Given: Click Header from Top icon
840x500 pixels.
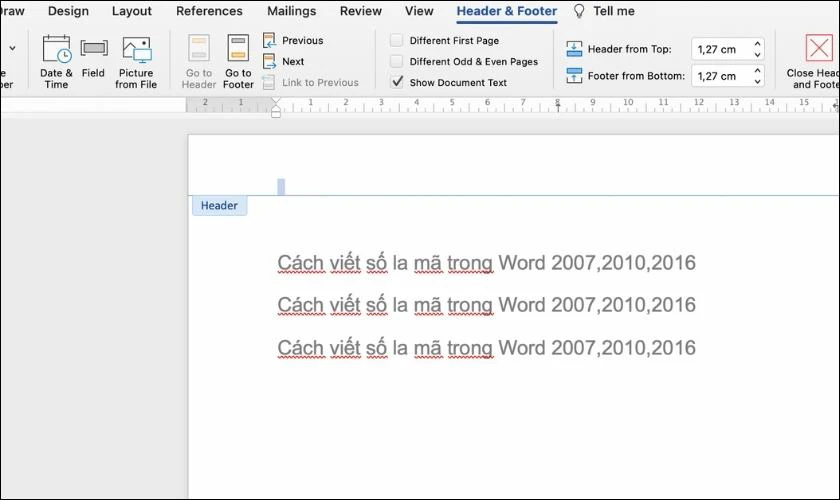Looking at the screenshot, I should [x=574, y=49].
